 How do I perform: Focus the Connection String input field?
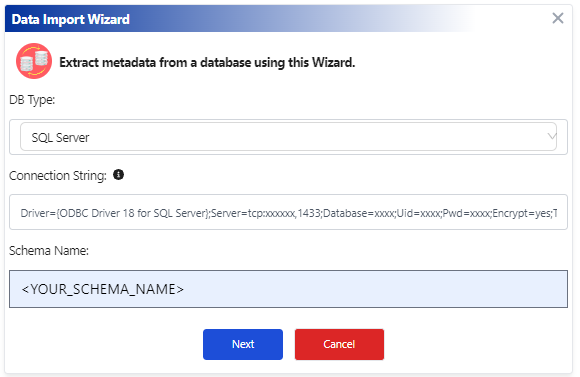point(288,212)
